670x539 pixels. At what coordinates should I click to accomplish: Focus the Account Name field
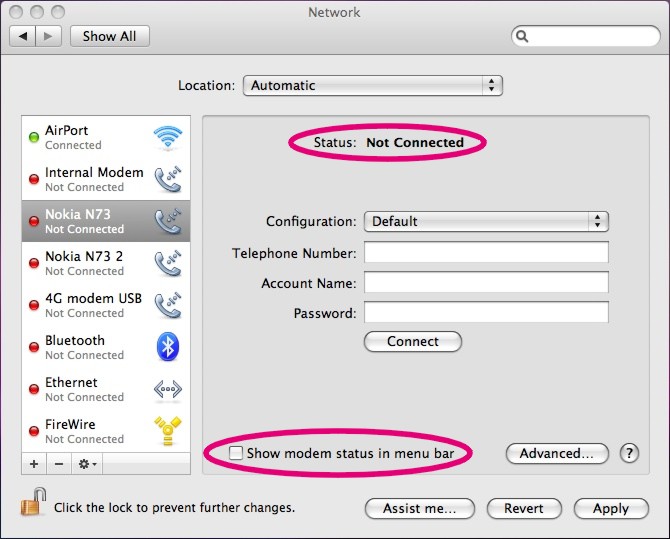pyautogui.click(x=486, y=282)
